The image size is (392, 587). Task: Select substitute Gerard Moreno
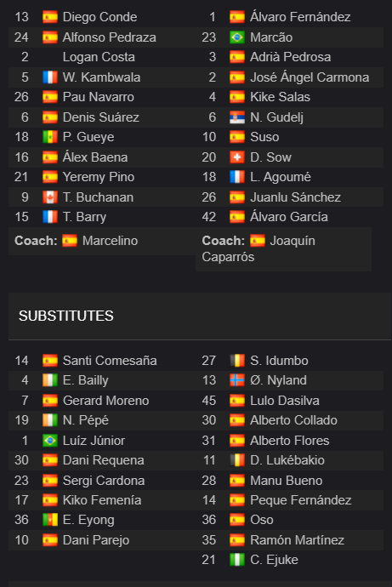click(x=105, y=401)
